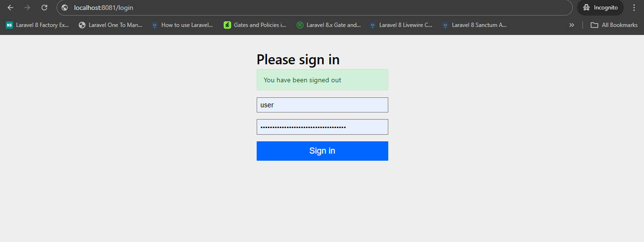Image resolution: width=644 pixels, height=242 pixels.
Task: Open How to use Laravel... bookmark
Action: coord(183,25)
